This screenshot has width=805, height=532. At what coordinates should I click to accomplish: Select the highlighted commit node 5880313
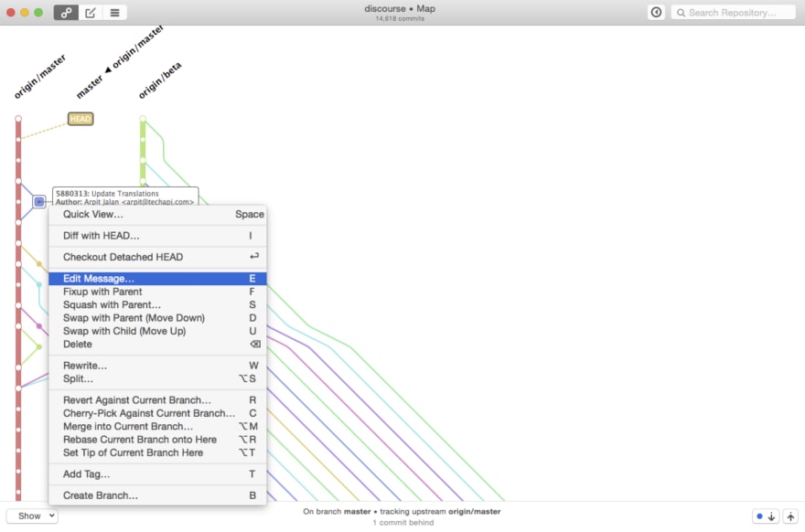39,201
